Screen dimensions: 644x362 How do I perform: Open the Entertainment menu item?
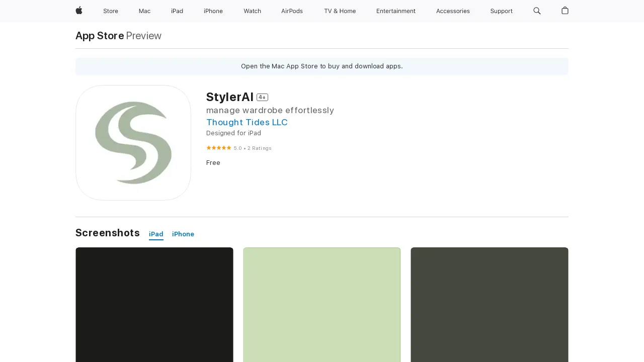pyautogui.click(x=396, y=11)
